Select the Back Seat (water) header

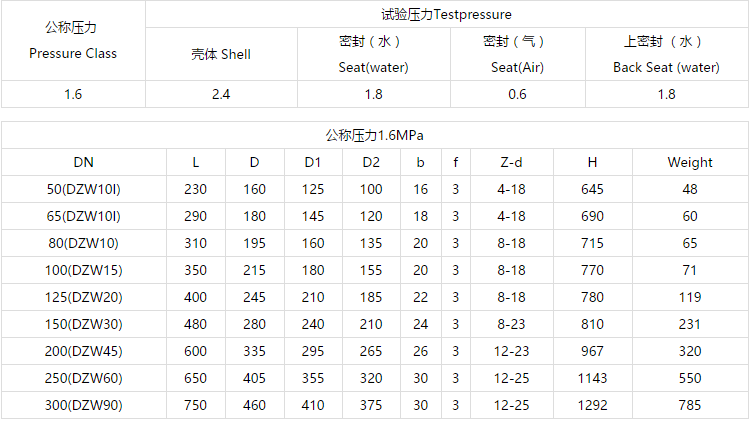[666, 55]
